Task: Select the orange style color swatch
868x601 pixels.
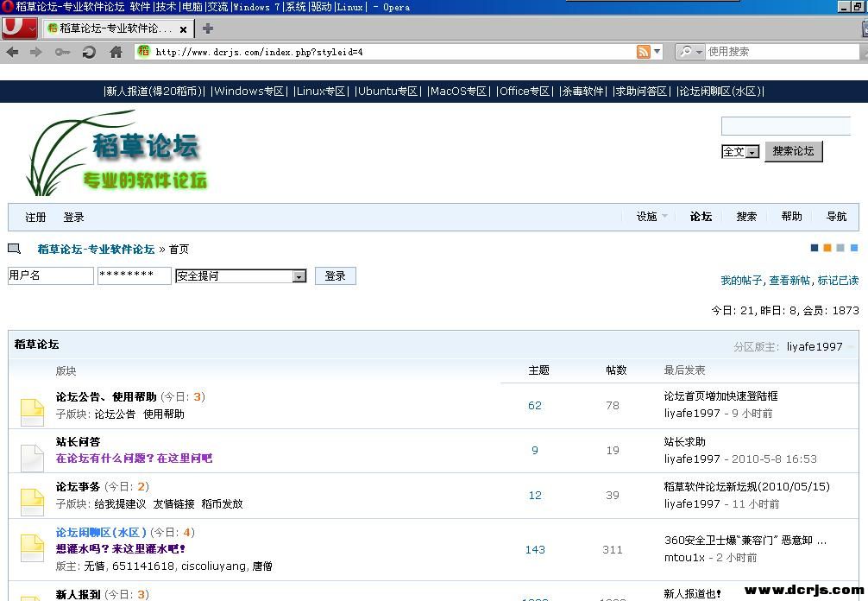Action: coord(827,249)
